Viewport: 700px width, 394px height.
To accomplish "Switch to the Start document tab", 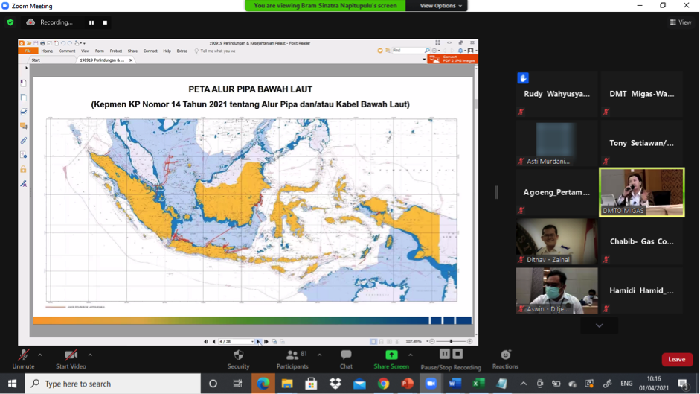I will (x=36, y=60).
